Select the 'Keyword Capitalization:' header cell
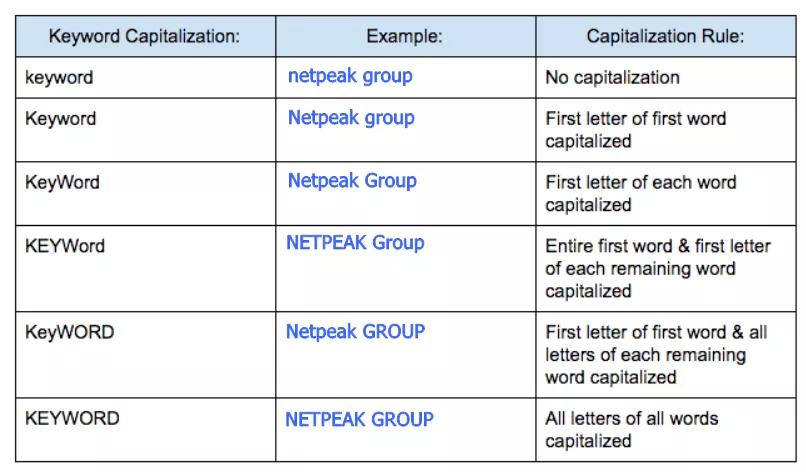The image size is (806, 472). [145, 37]
